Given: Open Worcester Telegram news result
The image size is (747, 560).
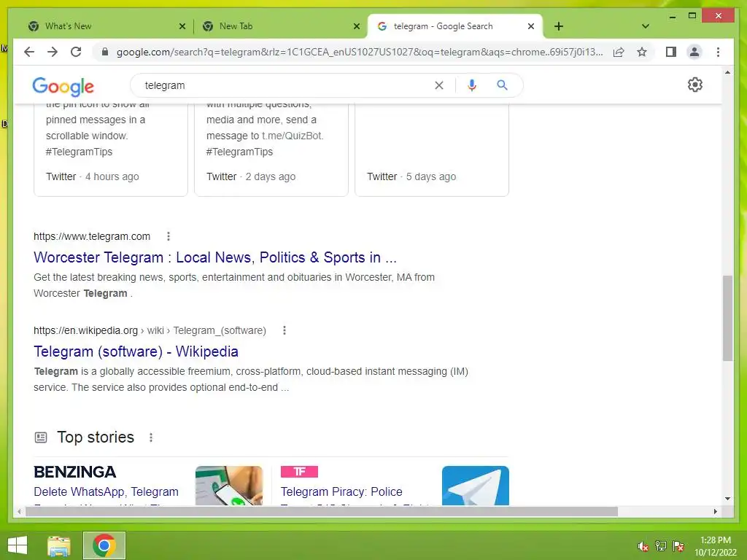Looking at the screenshot, I should [x=215, y=257].
